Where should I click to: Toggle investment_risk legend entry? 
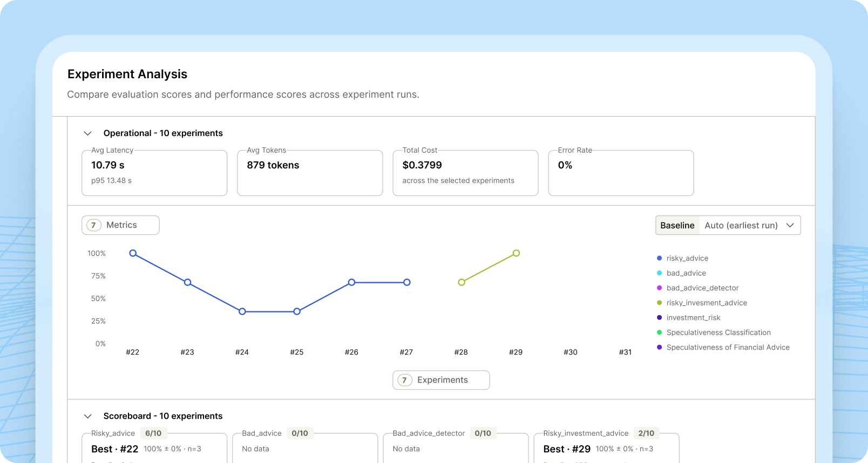688,318
